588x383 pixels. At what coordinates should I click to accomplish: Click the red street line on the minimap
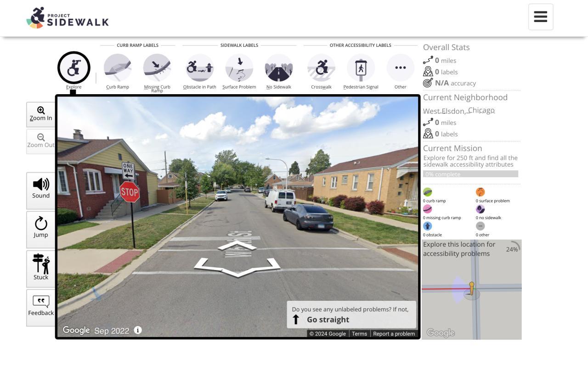[446, 289]
